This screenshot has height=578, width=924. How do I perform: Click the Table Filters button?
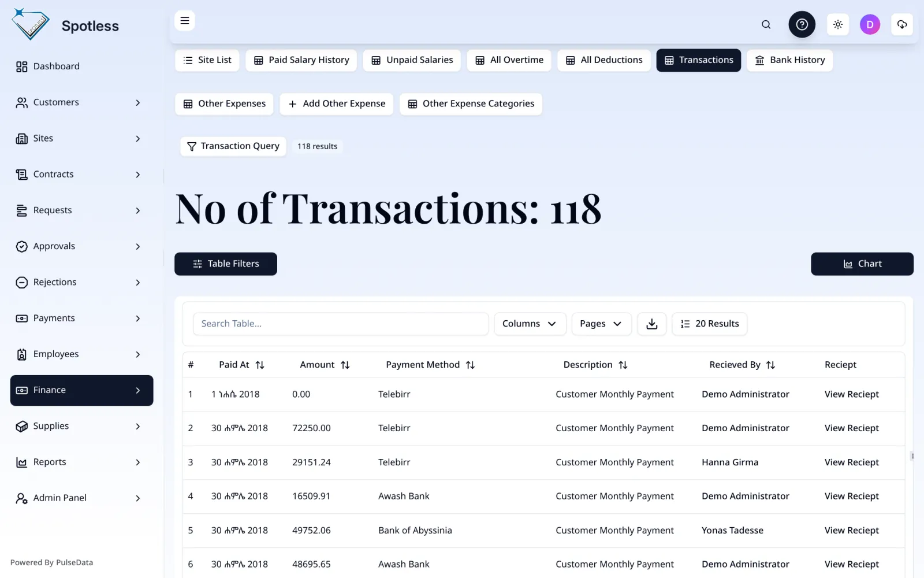[226, 264]
